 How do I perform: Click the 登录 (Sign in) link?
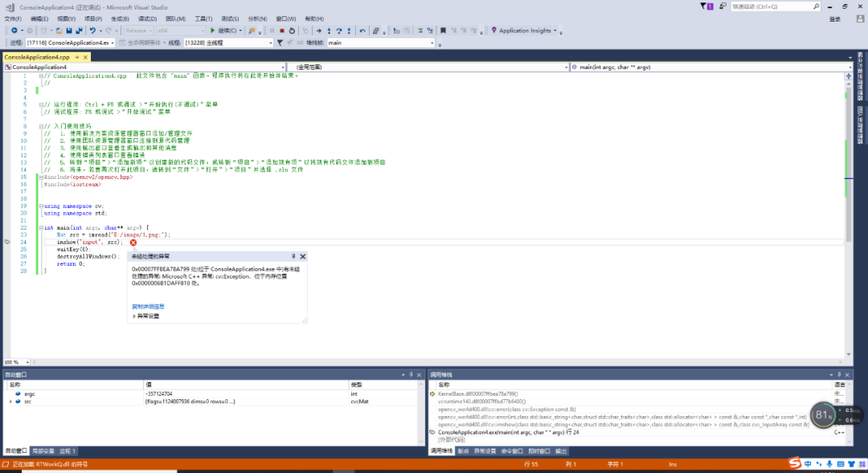(835, 19)
